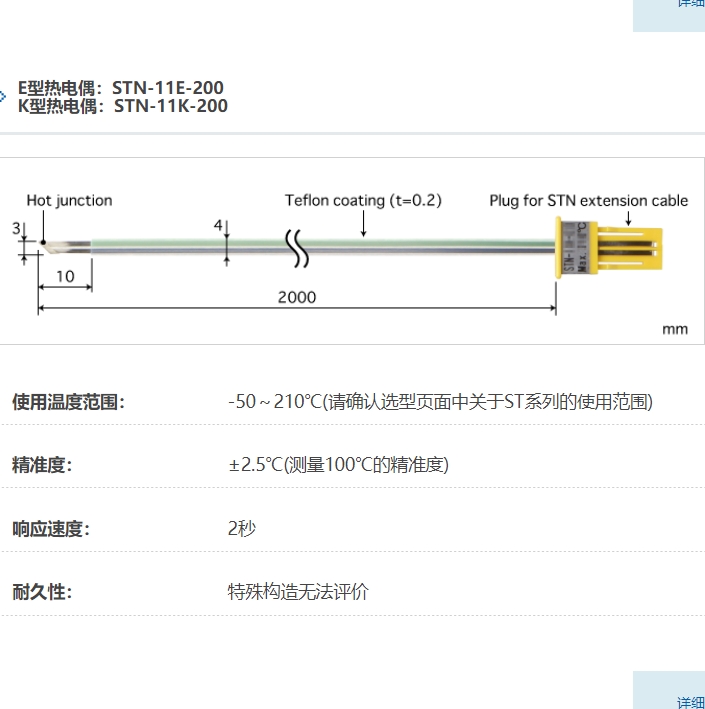Select the ±2.5℃ accuracy value
Screen dimensions: 705x709
[x=338, y=465]
